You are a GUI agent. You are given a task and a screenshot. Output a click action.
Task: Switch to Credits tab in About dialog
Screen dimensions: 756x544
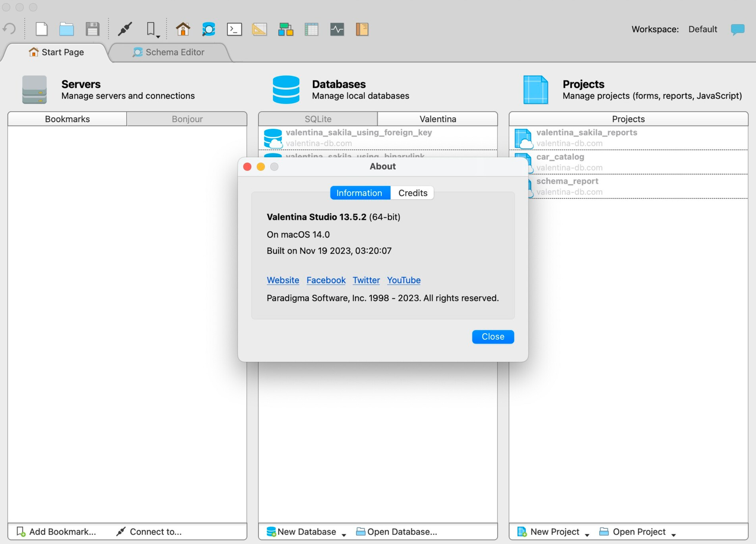click(412, 193)
